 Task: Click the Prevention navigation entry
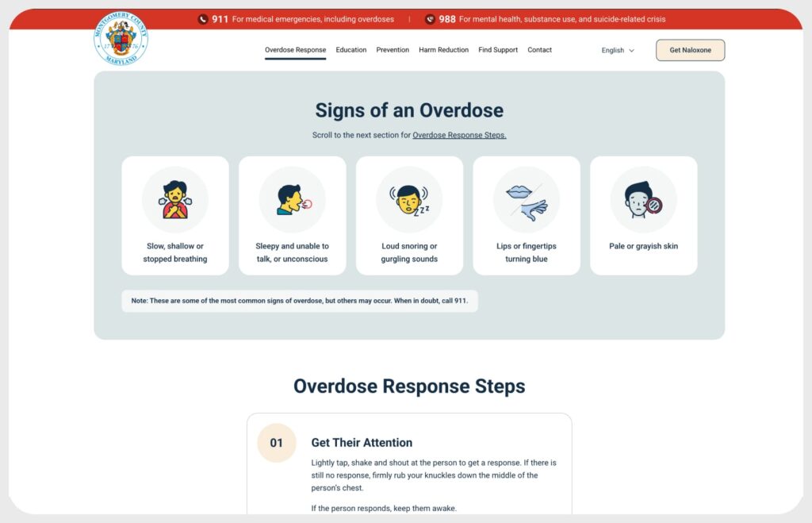pos(393,49)
